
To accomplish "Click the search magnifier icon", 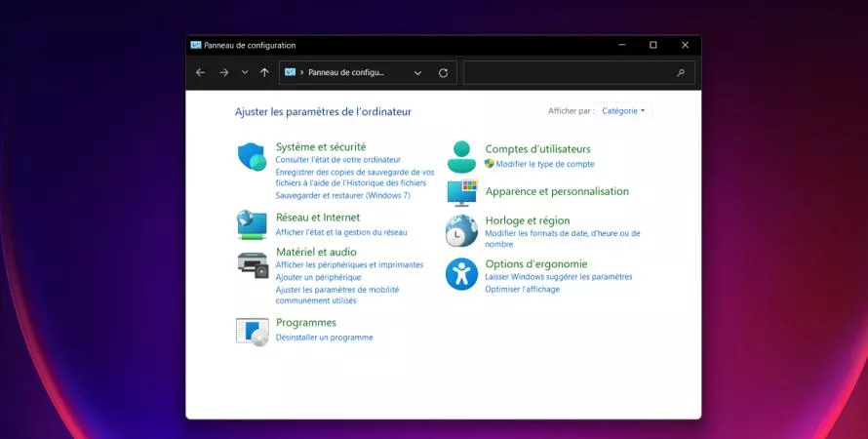I will [681, 72].
